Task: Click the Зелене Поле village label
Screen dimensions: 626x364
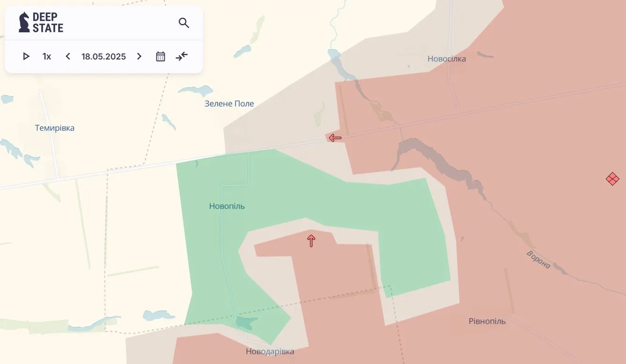Action: [229, 104]
